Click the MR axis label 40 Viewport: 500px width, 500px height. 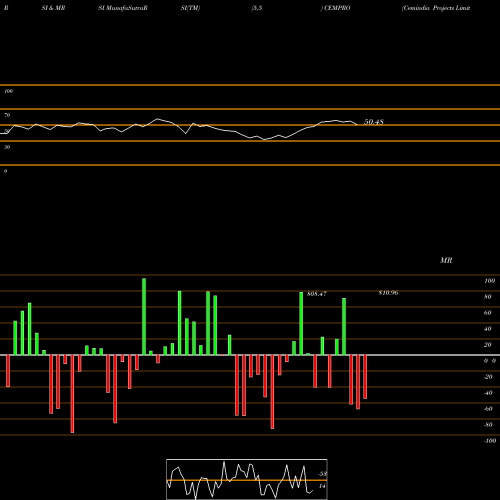tap(488, 329)
